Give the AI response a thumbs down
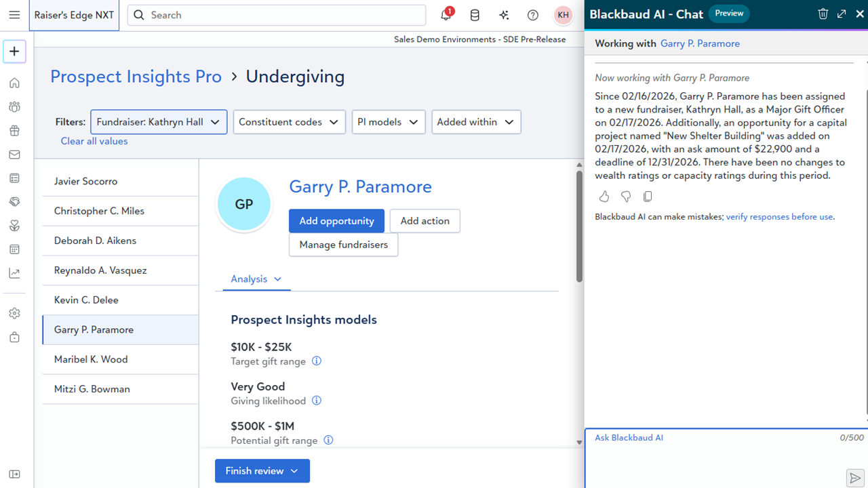Screen dimensions: 868x488 (626, 197)
